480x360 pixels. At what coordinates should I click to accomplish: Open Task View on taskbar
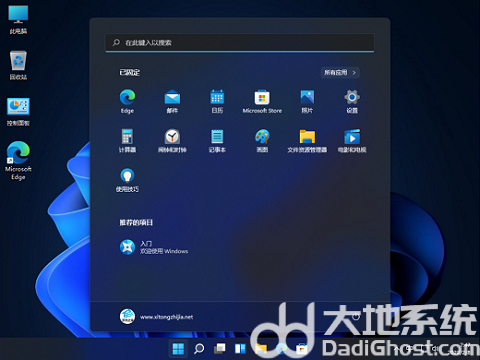(220, 349)
